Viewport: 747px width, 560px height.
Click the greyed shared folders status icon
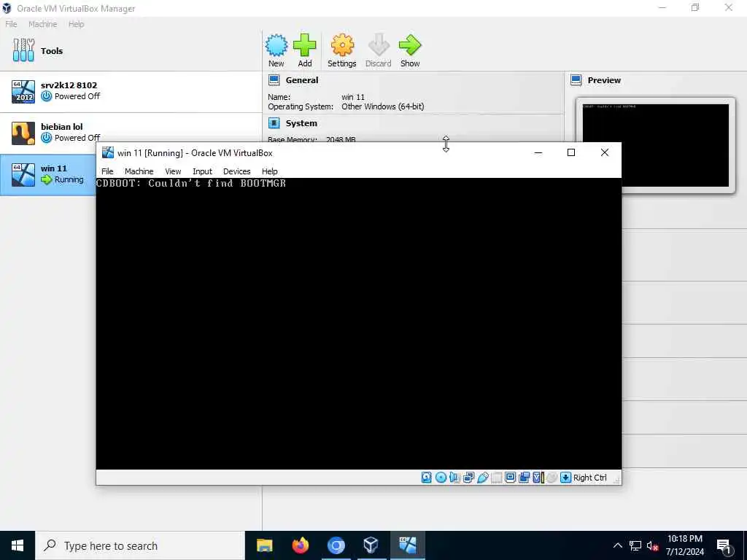496,478
